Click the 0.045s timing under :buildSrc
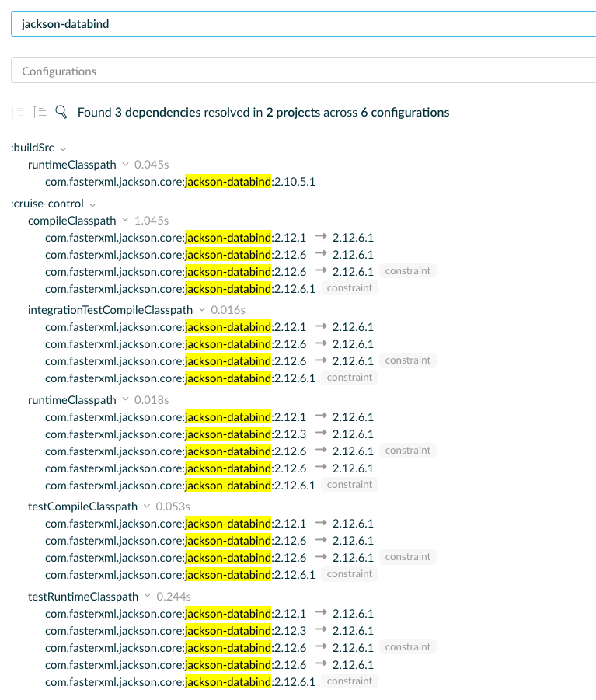 click(x=152, y=165)
